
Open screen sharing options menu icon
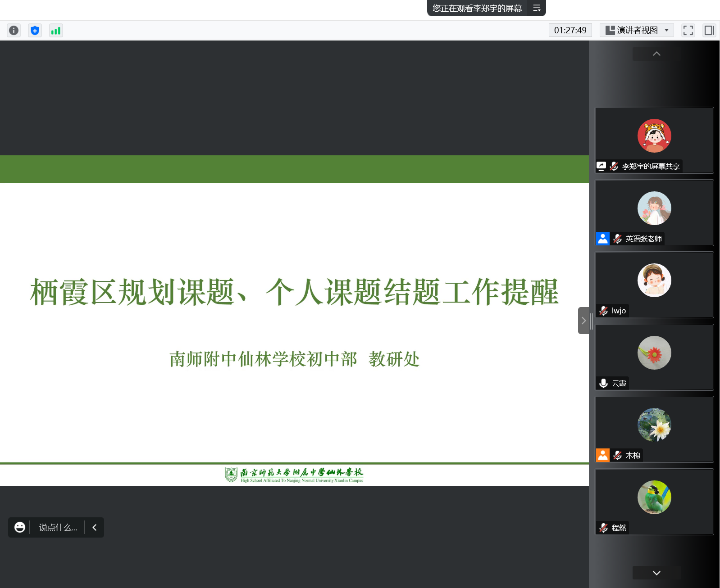coord(537,8)
